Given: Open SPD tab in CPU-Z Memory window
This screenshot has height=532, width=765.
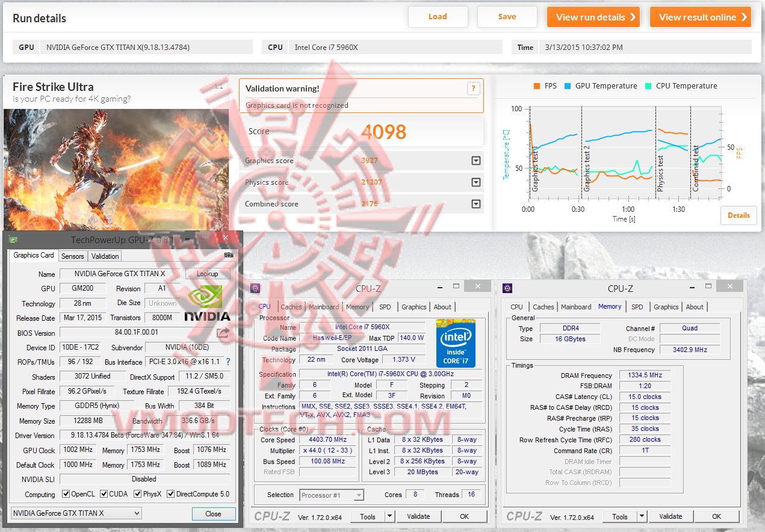Looking at the screenshot, I should pyautogui.click(x=637, y=307).
